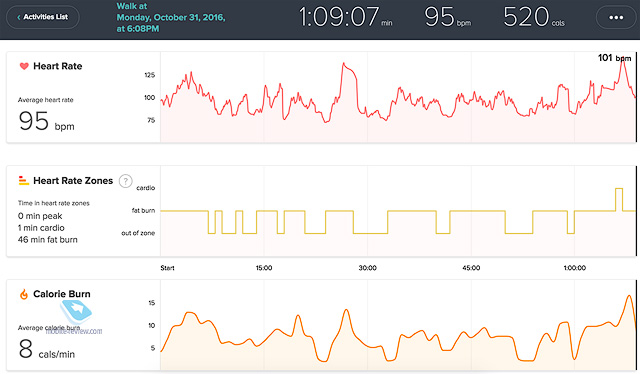Screen dimensions: 640x374
Task: Click the 1:00:00 time axis marker
Action: pyautogui.click(x=575, y=268)
